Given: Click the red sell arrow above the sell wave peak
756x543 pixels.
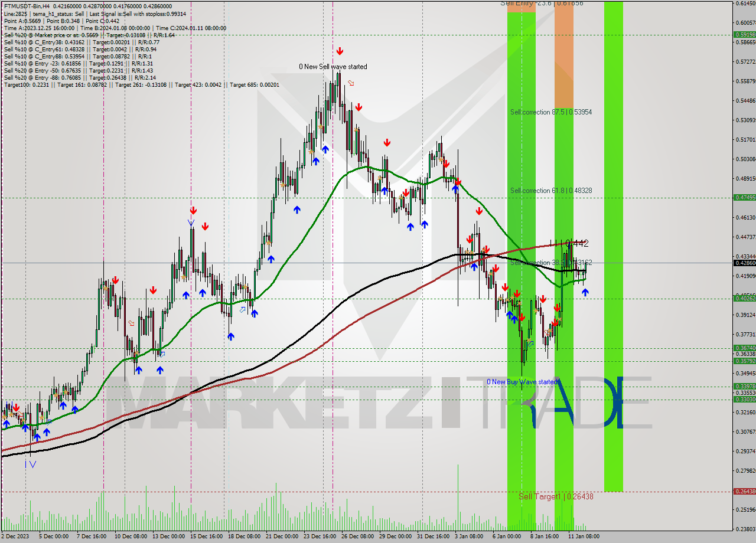Looking at the screenshot, I should tap(340, 51).
